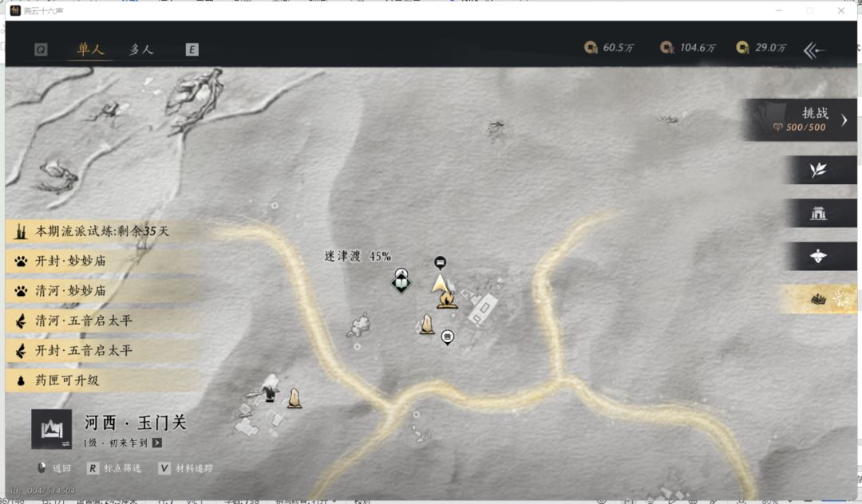Toggle 材料追踪 material tracking
Image resolution: width=862 pixels, height=504 pixels.
click(186, 468)
